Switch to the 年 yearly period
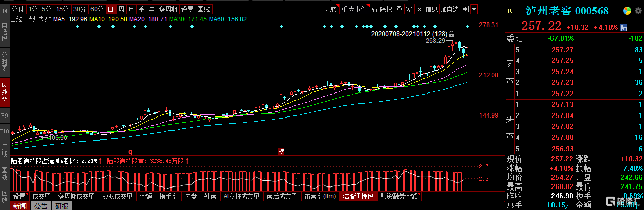 pyautogui.click(x=152, y=9)
